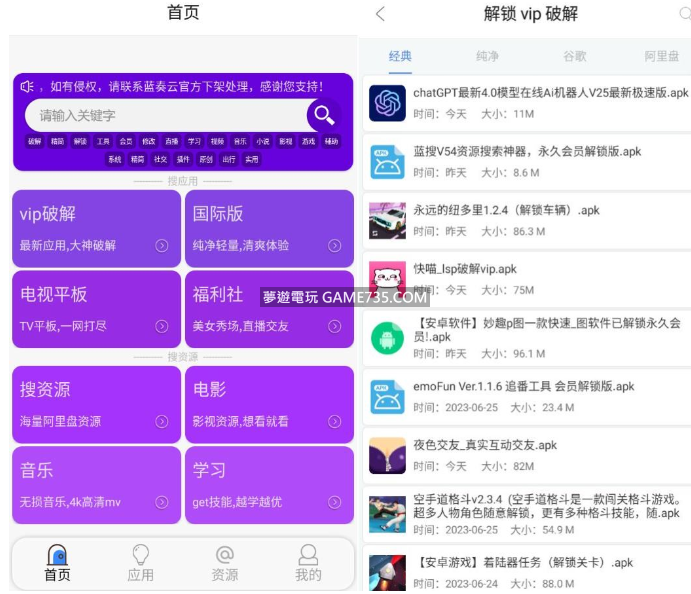Viewport: 691px width, 594px height.
Task: Select the 游戏 keyword tag
Action: pyautogui.click(x=308, y=141)
